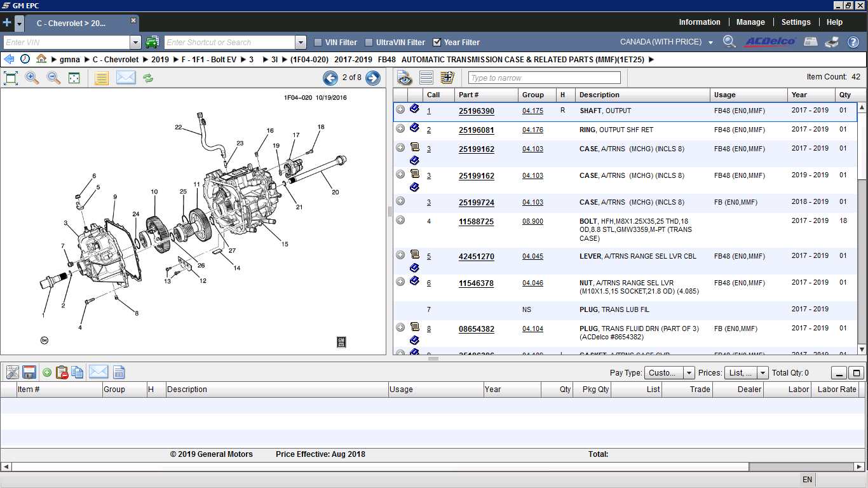Open the history clock icon
This screenshot has height=488, width=868.
tap(25, 59)
